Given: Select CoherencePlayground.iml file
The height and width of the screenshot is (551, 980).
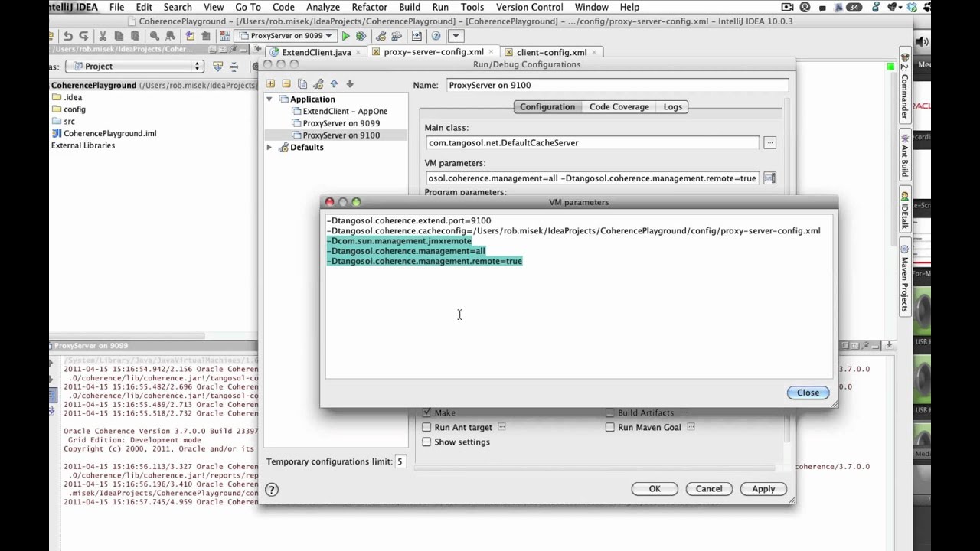Looking at the screenshot, I should [109, 133].
